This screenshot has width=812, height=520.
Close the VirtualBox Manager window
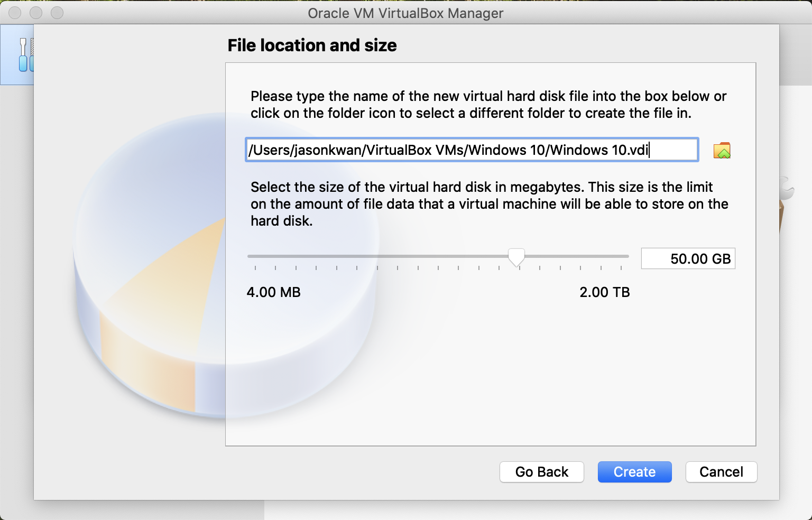click(x=15, y=13)
